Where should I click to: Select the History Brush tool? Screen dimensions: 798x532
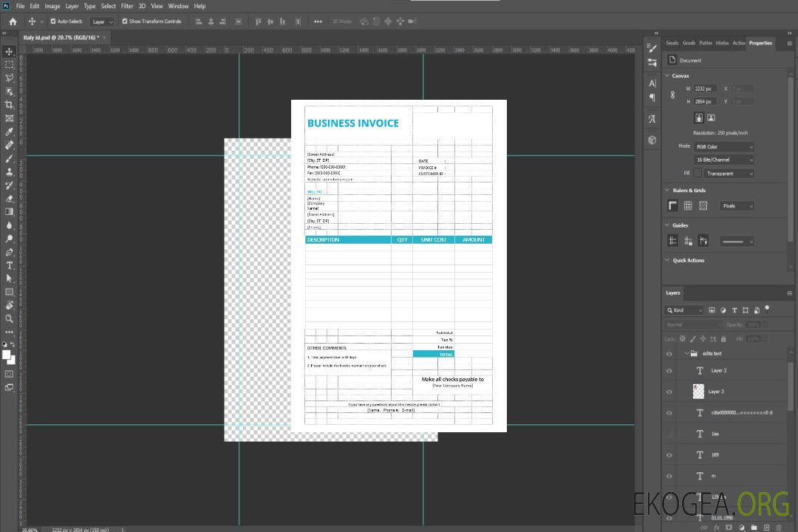(x=9, y=185)
